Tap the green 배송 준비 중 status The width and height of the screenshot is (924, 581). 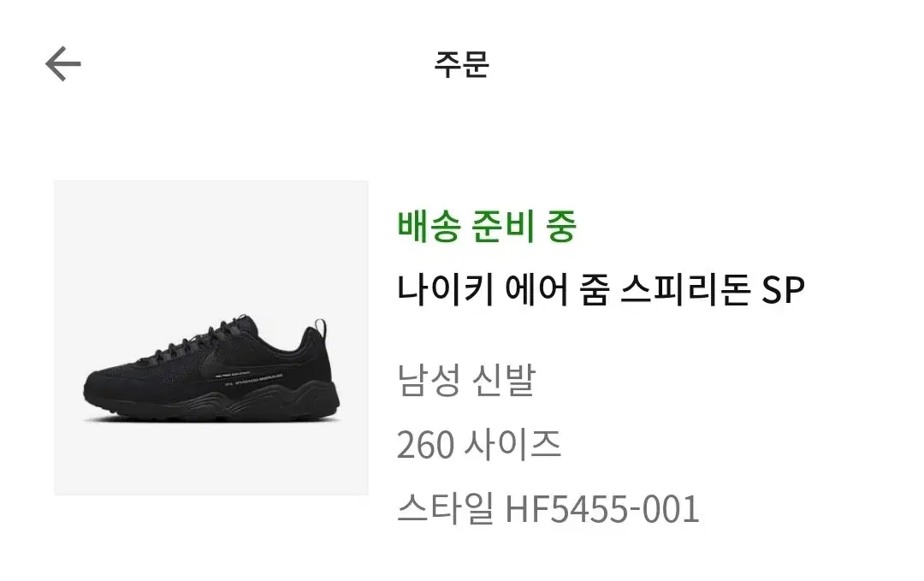486,226
